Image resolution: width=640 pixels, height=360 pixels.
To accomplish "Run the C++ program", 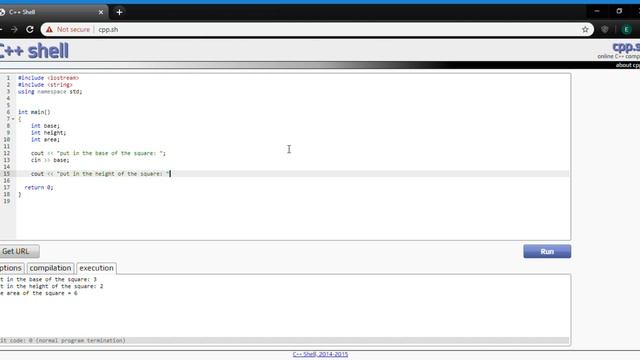I will click(547, 251).
